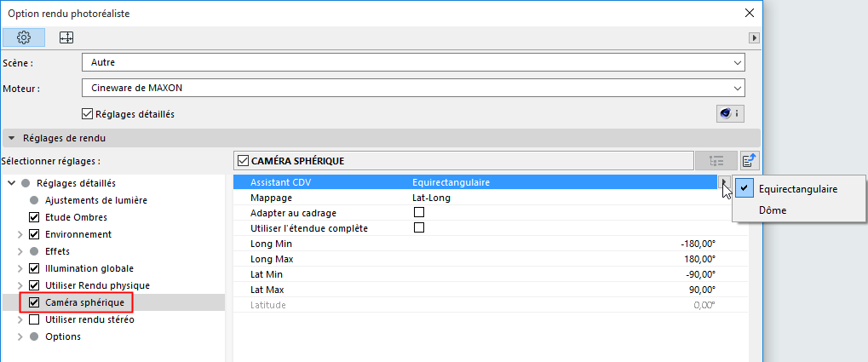Close the Option rendu photoréaliste dialog
The height and width of the screenshot is (362, 868).
click(749, 14)
